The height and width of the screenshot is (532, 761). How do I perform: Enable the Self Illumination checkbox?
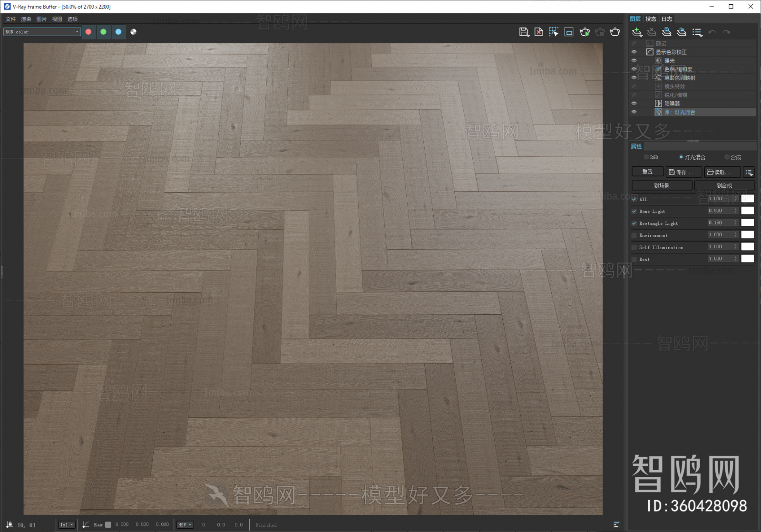(x=634, y=247)
